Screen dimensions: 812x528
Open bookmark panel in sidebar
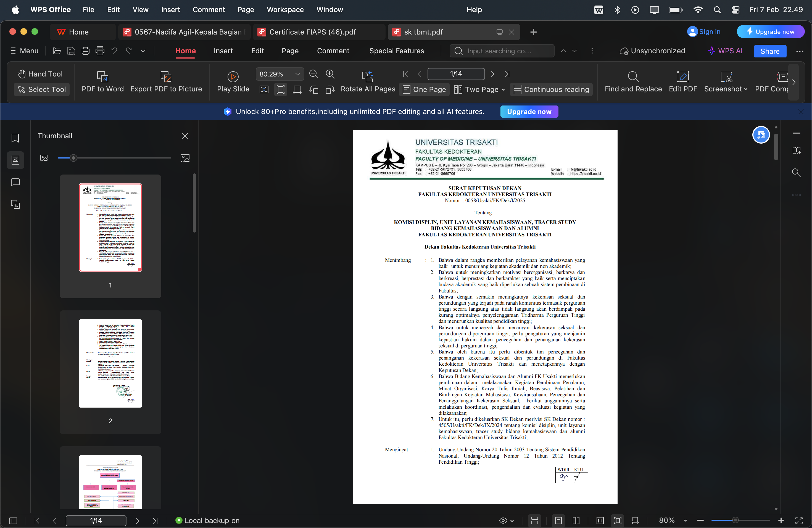tap(15, 138)
